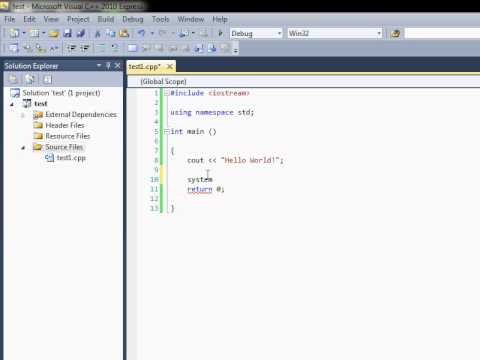Click the Uncomment Selected Lines icon

(115, 48)
